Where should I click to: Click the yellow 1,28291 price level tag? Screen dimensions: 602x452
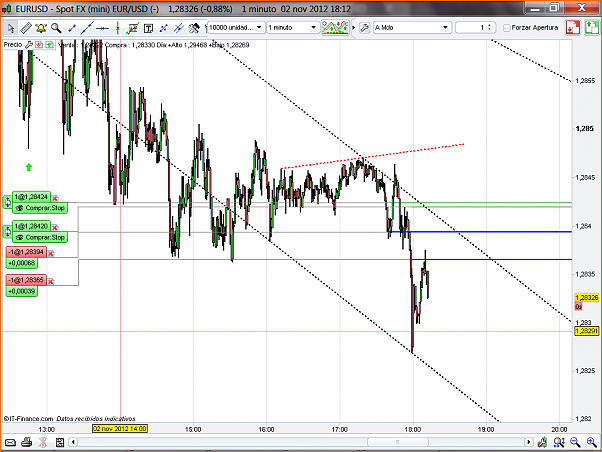[586, 331]
